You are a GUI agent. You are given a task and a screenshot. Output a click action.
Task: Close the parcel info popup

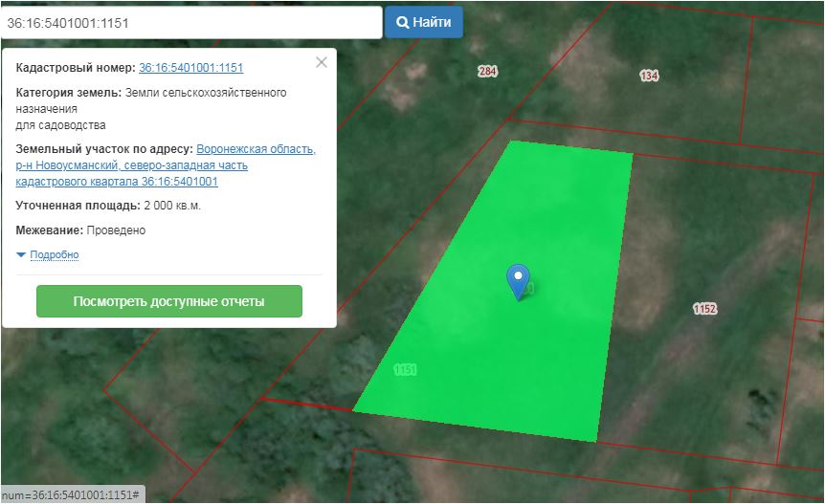tap(322, 62)
